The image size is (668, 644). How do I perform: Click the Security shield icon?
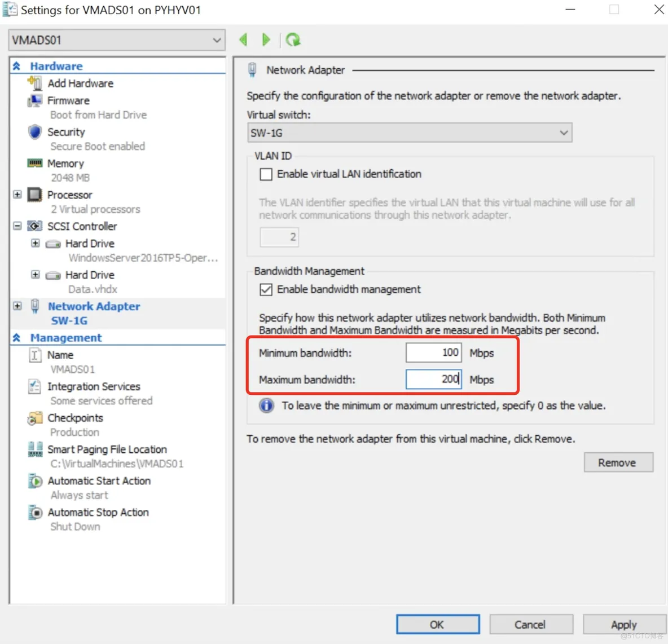click(35, 132)
